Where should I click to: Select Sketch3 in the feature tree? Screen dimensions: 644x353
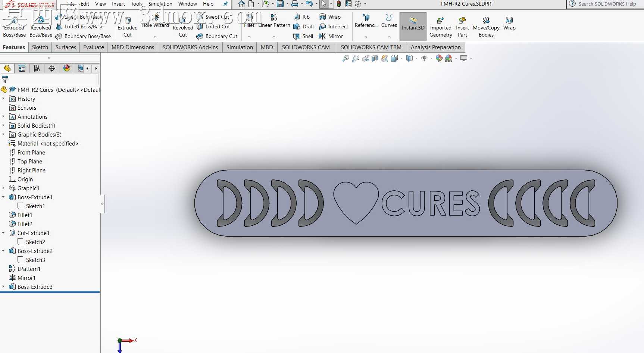[x=31, y=260]
